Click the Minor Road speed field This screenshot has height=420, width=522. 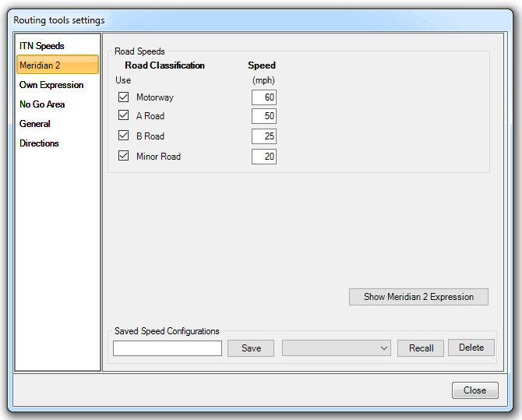[x=263, y=157]
